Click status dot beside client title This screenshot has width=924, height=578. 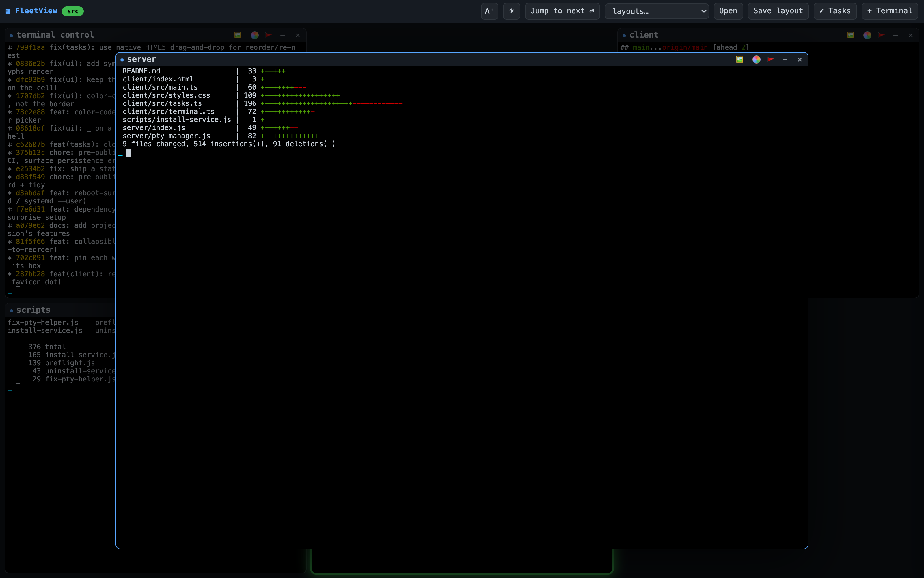pos(624,36)
